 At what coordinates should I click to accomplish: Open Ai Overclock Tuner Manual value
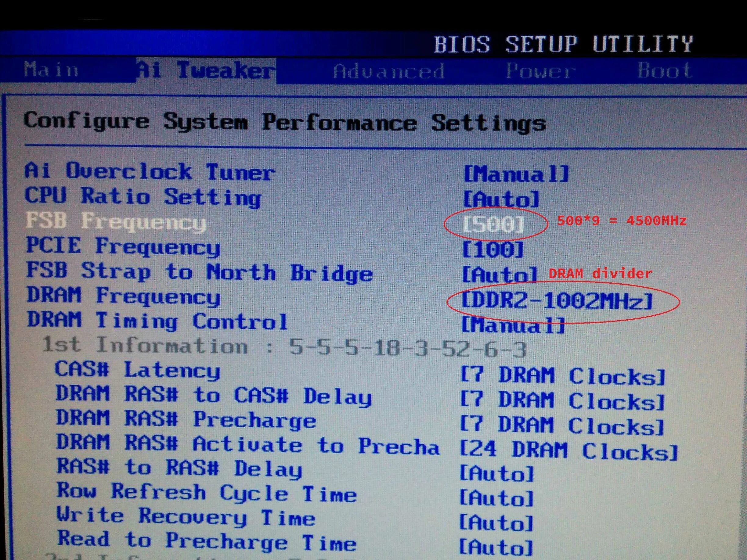click(516, 174)
